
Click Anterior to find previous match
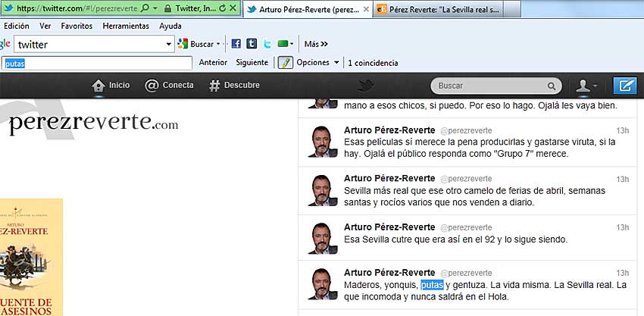(x=213, y=63)
